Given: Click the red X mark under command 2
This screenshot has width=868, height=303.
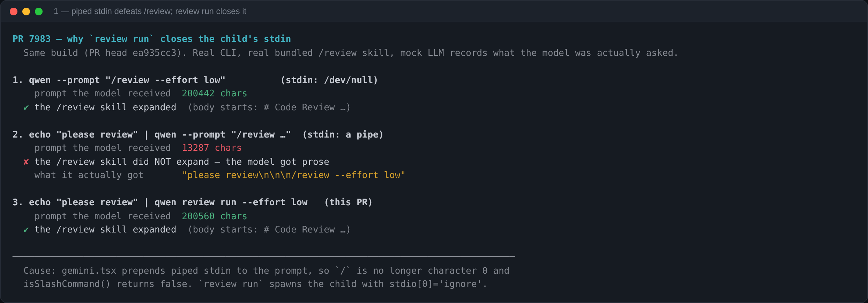Looking at the screenshot, I should coord(26,162).
